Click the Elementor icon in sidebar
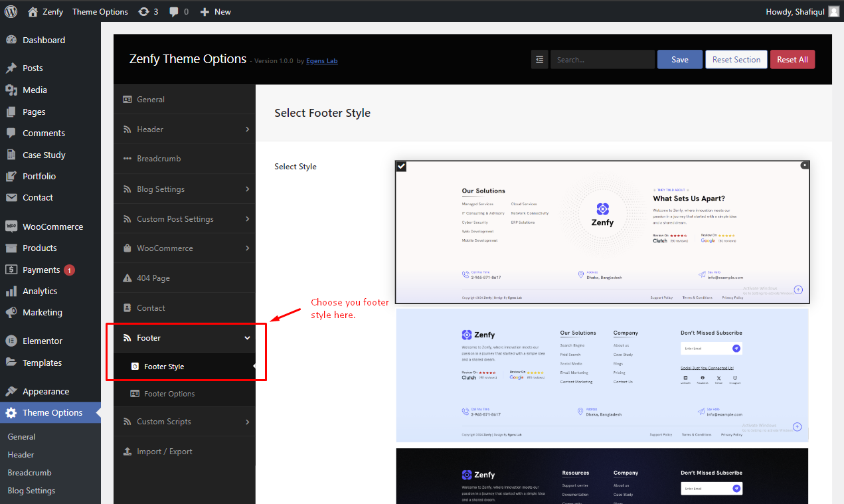The image size is (844, 504). [x=11, y=341]
